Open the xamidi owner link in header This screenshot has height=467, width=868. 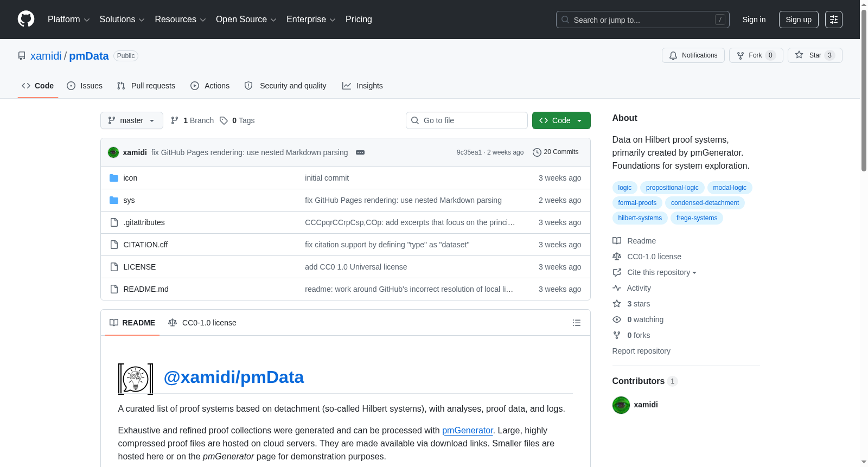pyautogui.click(x=46, y=56)
